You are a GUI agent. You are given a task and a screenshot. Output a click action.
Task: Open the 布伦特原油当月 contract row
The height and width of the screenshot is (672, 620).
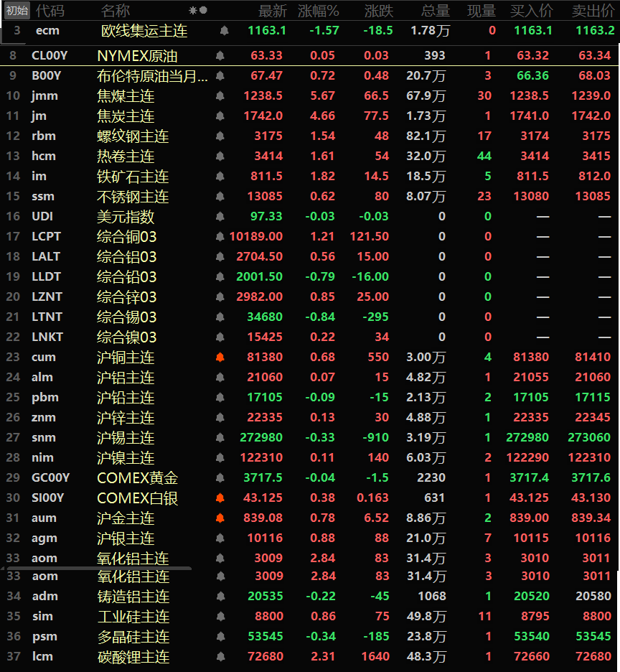pos(152,76)
